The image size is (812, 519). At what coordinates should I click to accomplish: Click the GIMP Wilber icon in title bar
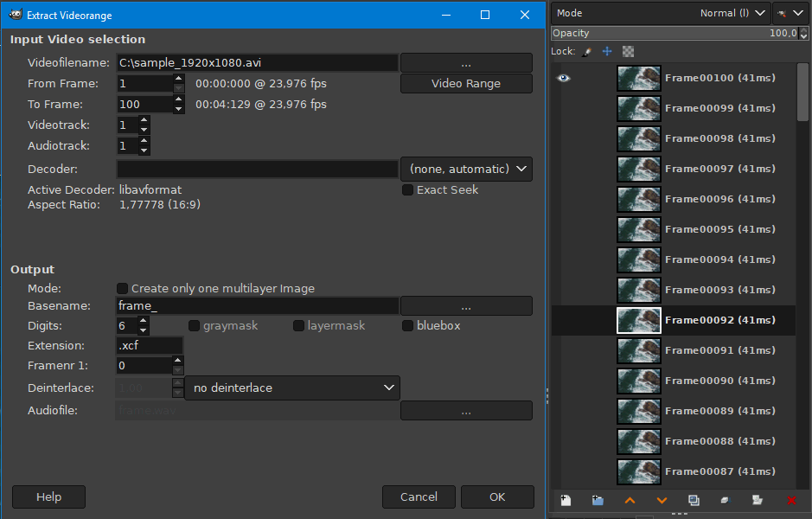click(16, 15)
